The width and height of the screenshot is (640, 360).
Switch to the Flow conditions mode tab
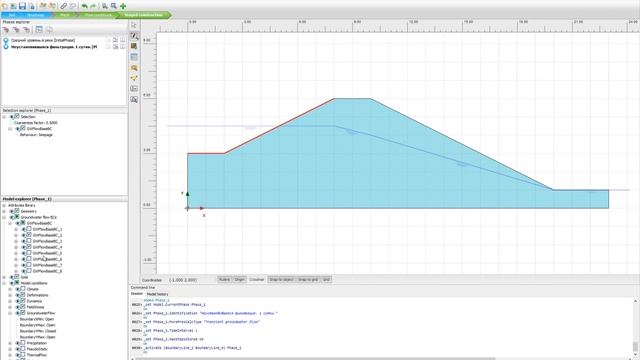pos(98,15)
